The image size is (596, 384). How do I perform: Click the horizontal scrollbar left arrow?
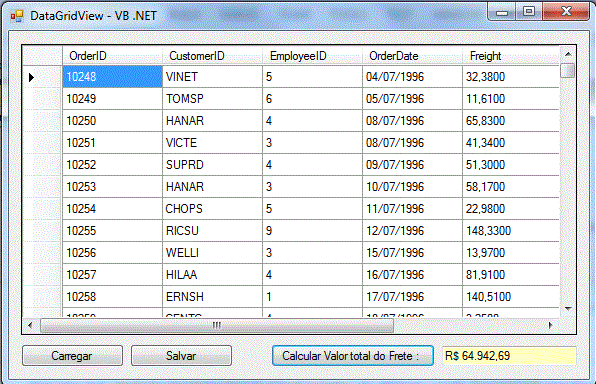pyautogui.click(x=30, y=325)
